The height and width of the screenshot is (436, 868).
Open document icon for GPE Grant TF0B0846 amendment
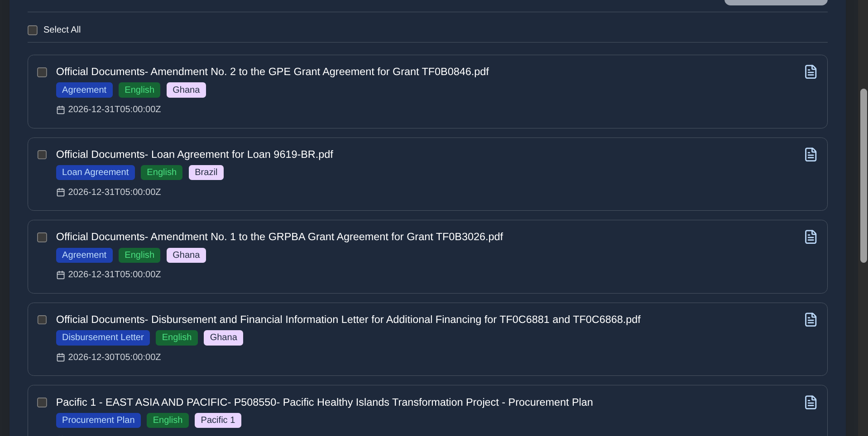[x=810, y=72]
